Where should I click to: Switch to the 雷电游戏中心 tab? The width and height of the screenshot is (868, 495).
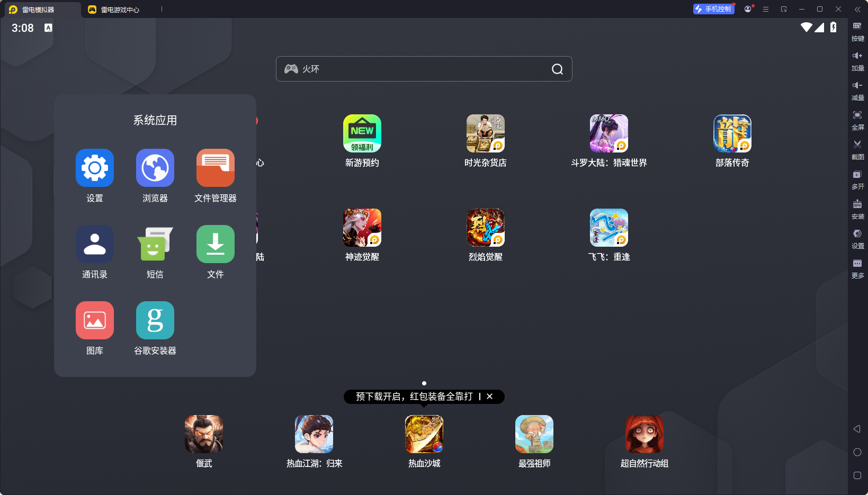pos(114,10)
